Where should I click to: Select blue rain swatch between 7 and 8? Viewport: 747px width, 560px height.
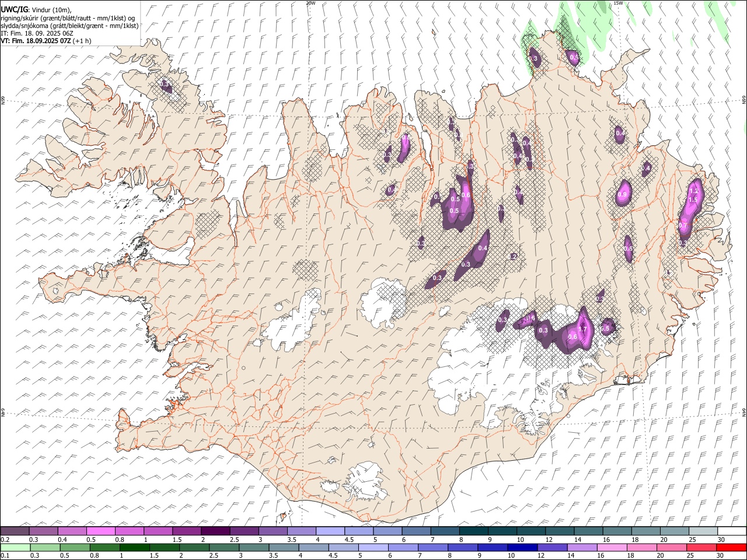pyautogui.click(x=432, y=548)
